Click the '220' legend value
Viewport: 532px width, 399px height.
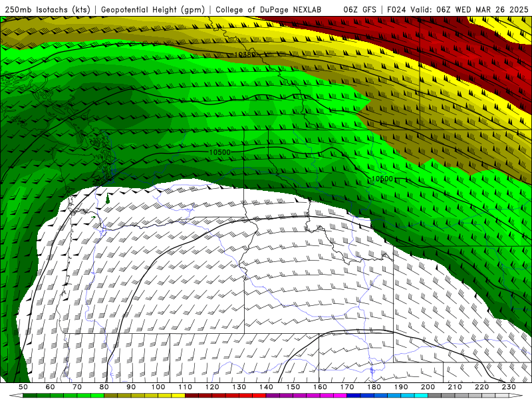tap(482, 387)
